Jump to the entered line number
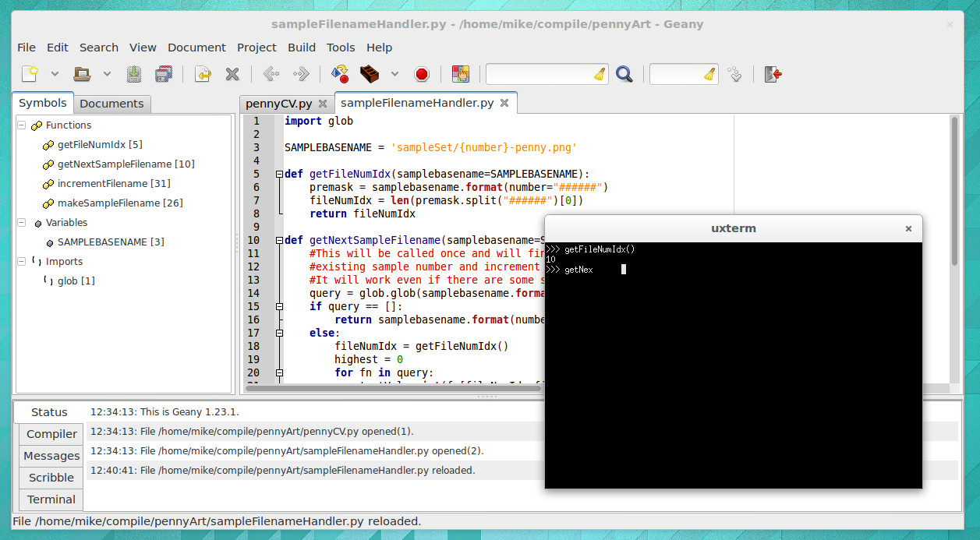980x540 pixels. coord(734,73)
